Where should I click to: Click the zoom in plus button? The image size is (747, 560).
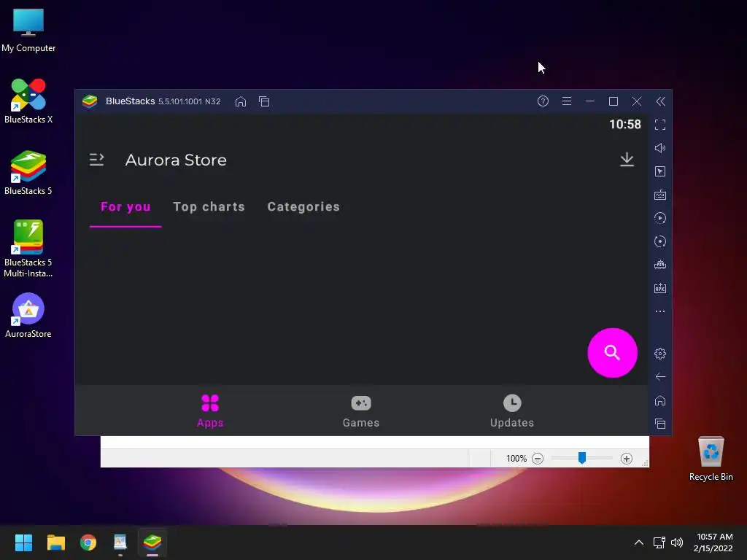click(x=627, y=459)
